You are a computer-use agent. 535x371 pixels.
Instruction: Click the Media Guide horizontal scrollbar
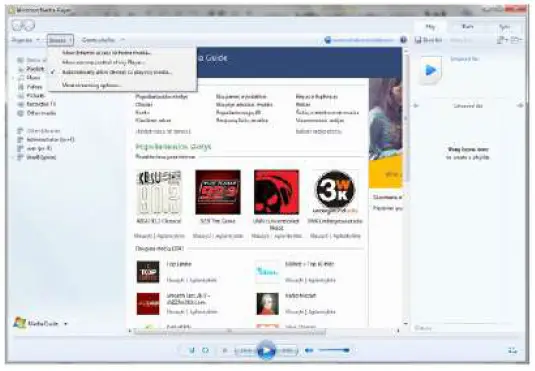pyautogui.click(x=230, y=331)
